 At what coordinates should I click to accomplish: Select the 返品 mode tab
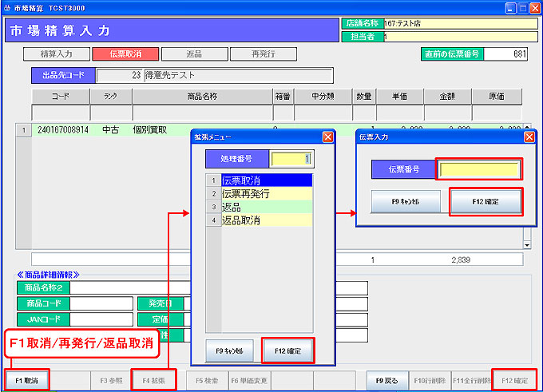tap(194, 54)
